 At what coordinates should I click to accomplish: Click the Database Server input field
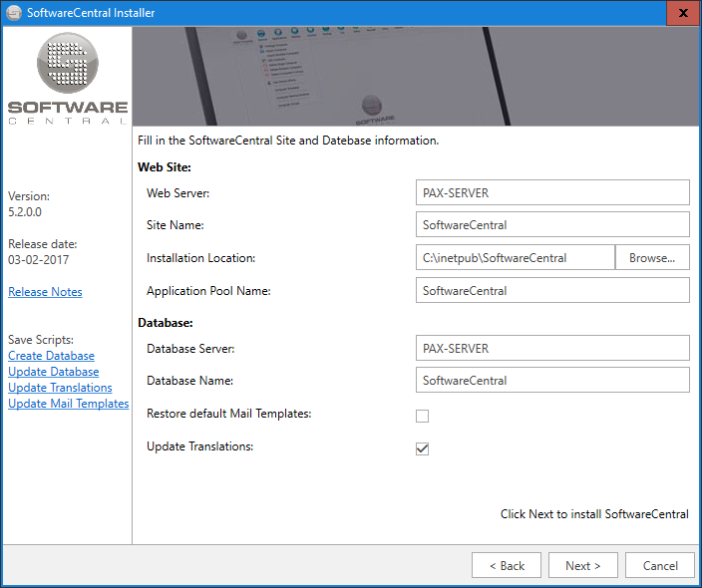tap(551, 348)
